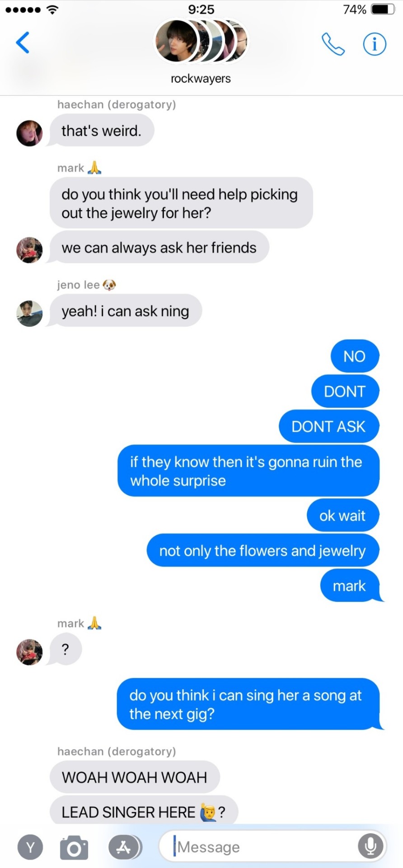Tap haechan's avatar beside "that's weird."
The width and height of the screenshot is (403, 868).
[x=29, y=133]
